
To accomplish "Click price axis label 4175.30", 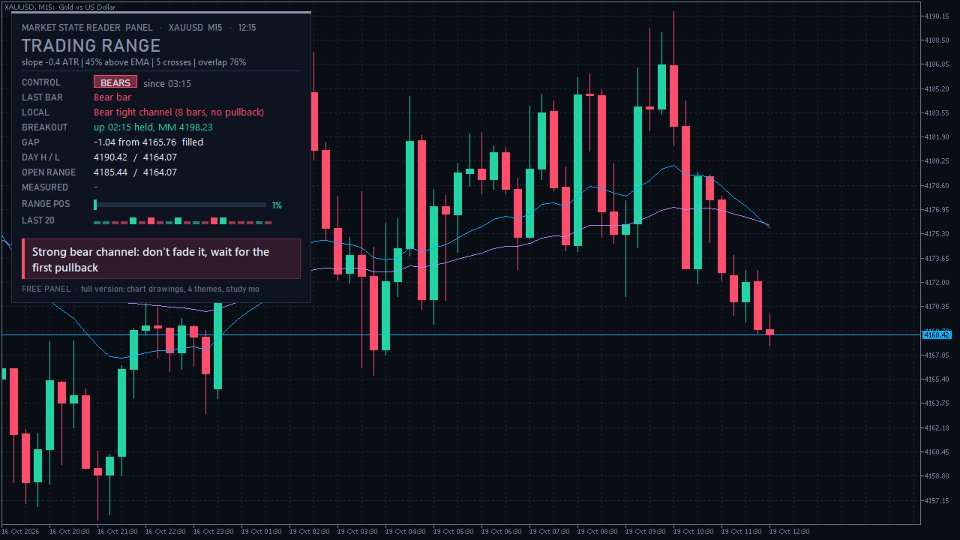I will click(937, 234).
